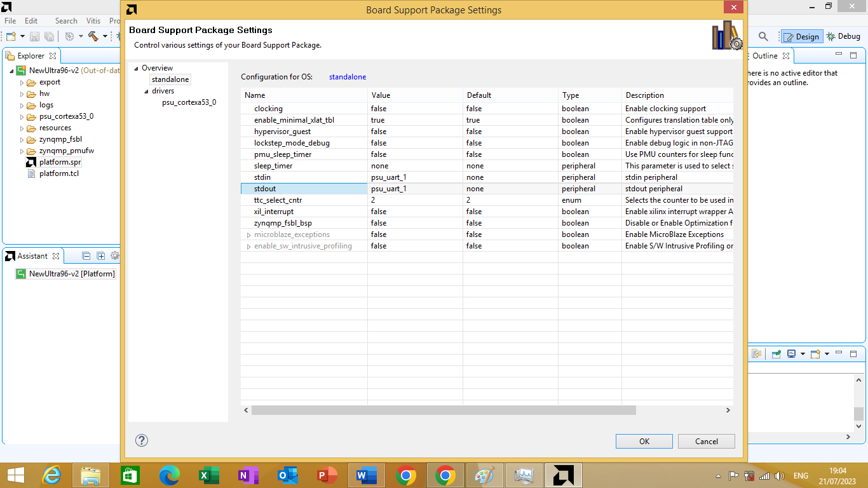Switch to the Design perspective
The width and height of the screenshot is (868, 488).
tap(801, 37)
